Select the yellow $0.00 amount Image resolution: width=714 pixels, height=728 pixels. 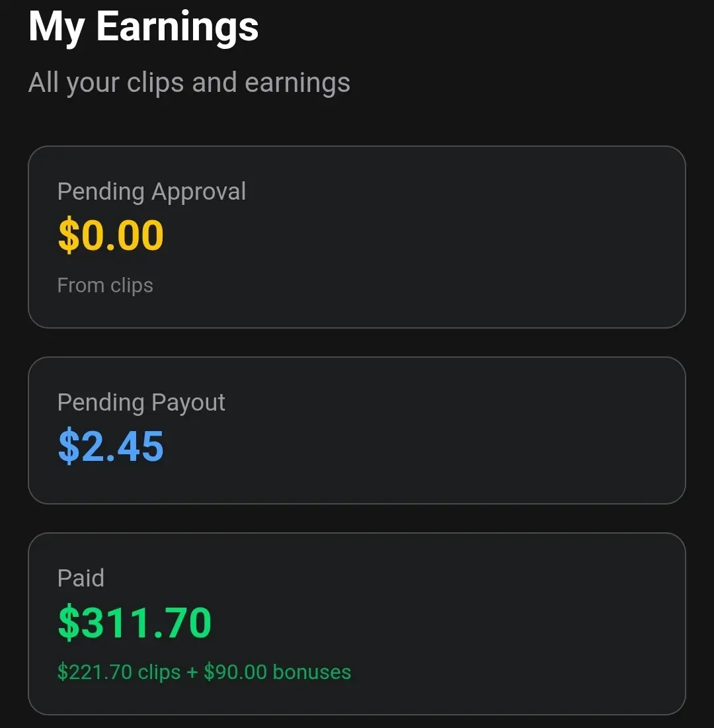[110, 236]
